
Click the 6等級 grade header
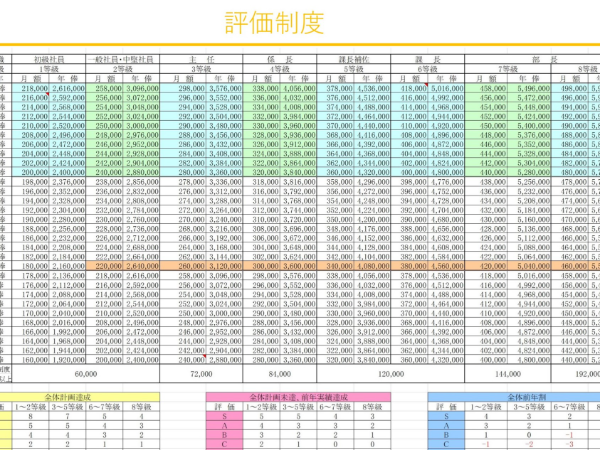427,69
